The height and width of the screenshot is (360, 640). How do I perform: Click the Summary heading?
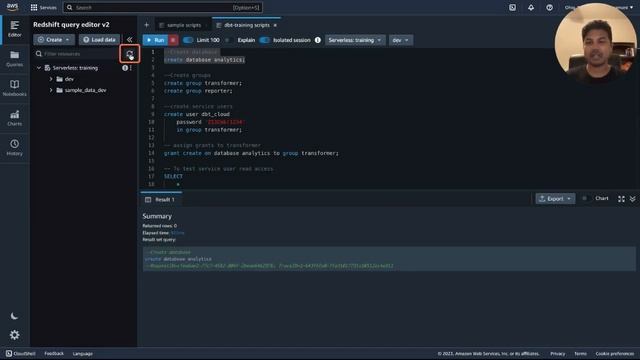pyautogui.click(x=157, y=216)
